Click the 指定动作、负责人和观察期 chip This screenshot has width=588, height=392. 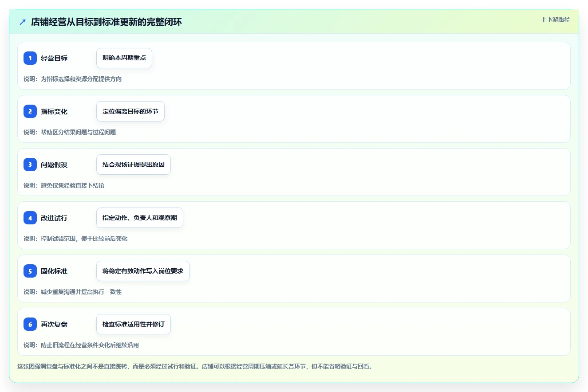click(140, 218)
